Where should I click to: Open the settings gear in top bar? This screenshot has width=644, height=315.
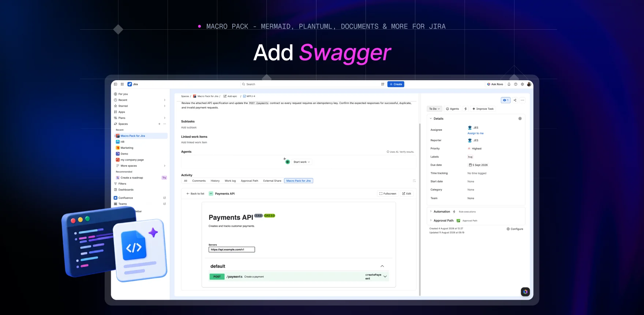[522, 84]
